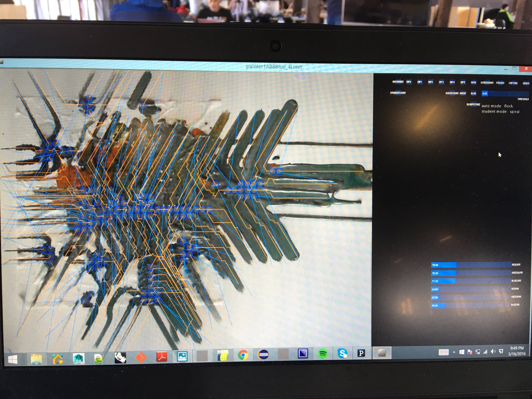Open Adobe Acrobat from the taskbar
The height and width of the screenshot is (399, 532).
(162, 356)
